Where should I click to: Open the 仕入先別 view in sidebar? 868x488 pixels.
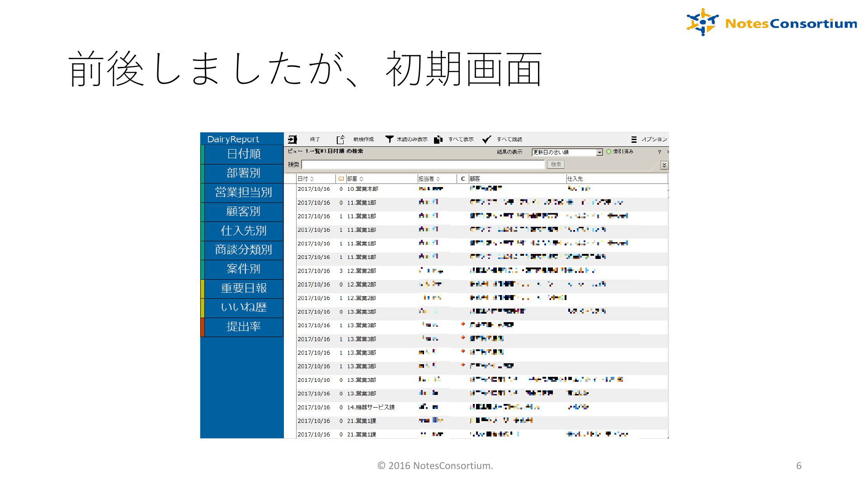pyautogui.click(x=243, y=231)
